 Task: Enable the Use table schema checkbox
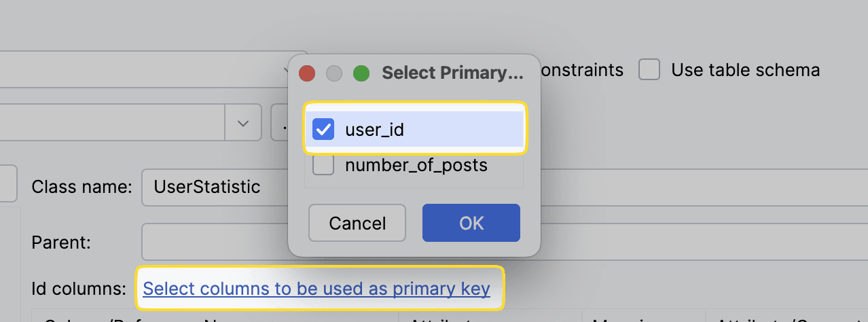[x=649, y=69]
